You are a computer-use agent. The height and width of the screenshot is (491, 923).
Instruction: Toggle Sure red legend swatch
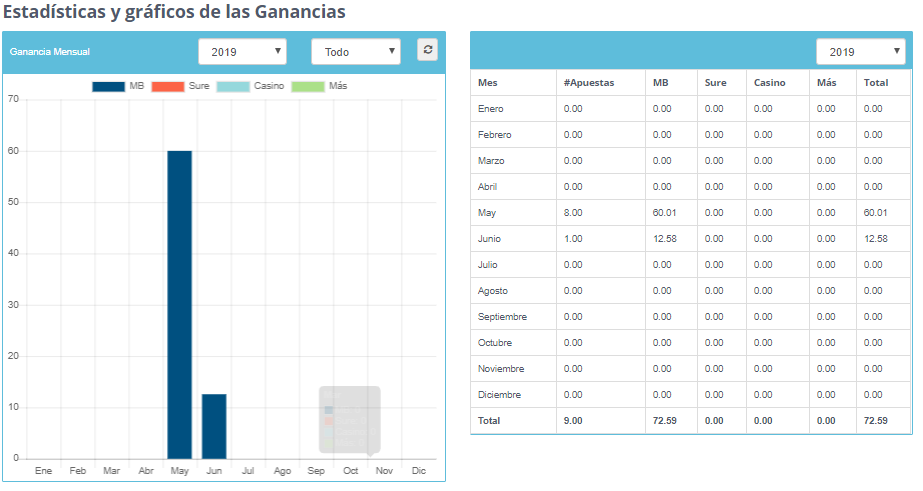click(x=168, y=87)
